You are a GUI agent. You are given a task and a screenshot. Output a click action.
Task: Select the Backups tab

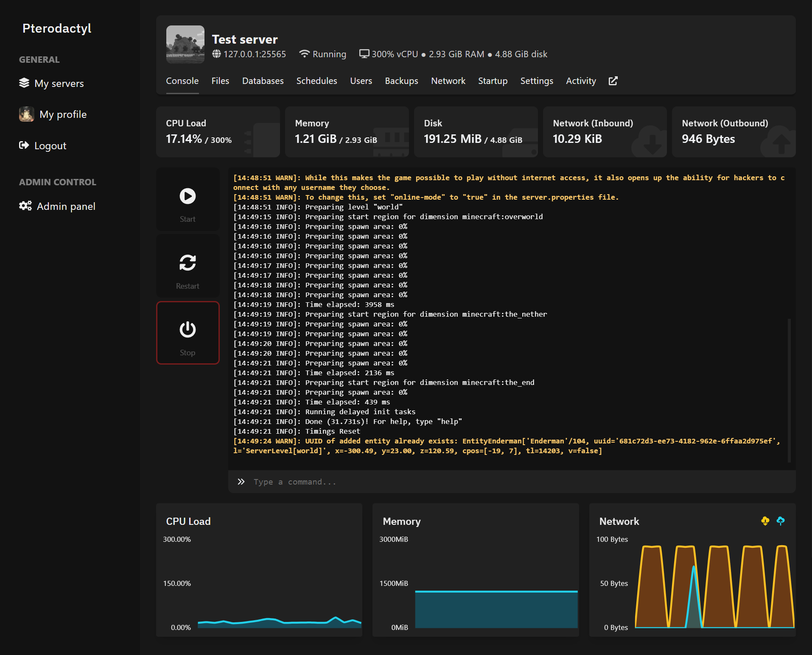(x=401, y=81)
